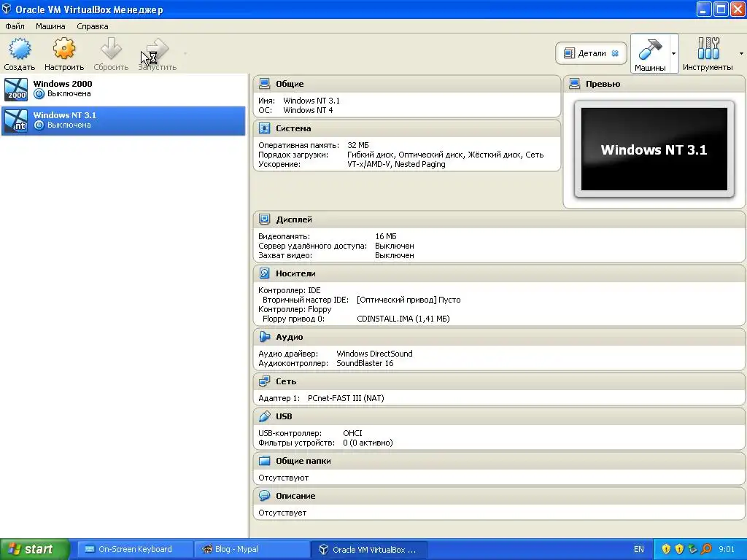747x560 pixels.
Task: Click the 16 МБ video memory value
Action: [386, 236]
